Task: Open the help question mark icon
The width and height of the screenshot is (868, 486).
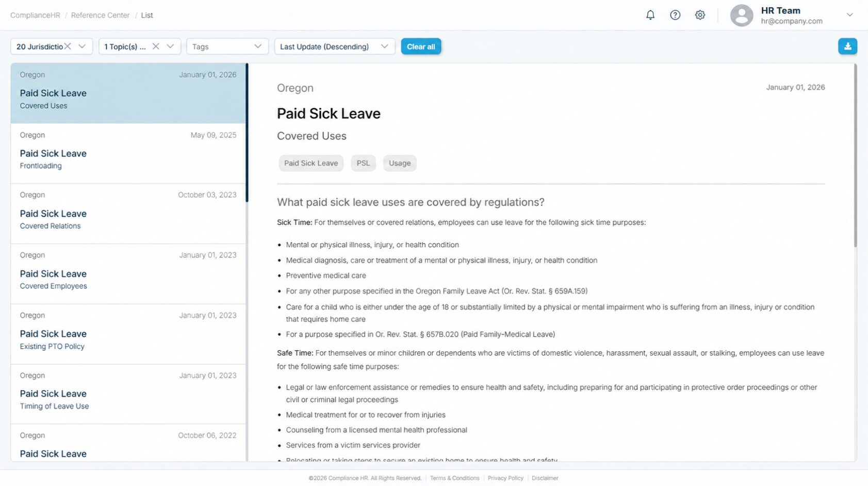Action: (675, 15)
